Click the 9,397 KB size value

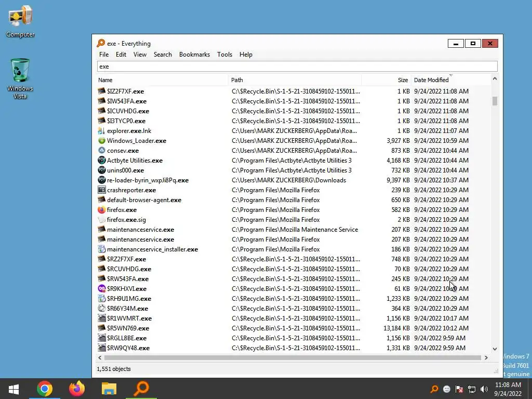(398, 180)
